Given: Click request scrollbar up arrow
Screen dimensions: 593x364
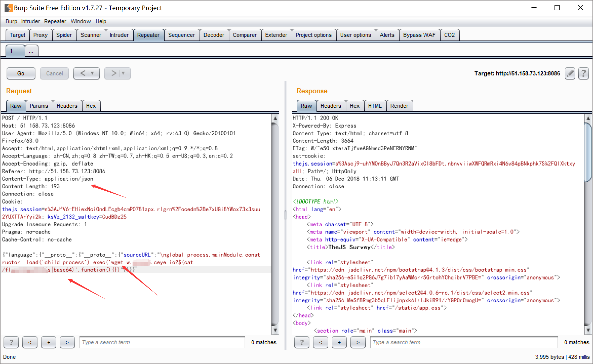Looking at the screenshot, I should coord(275,118).
